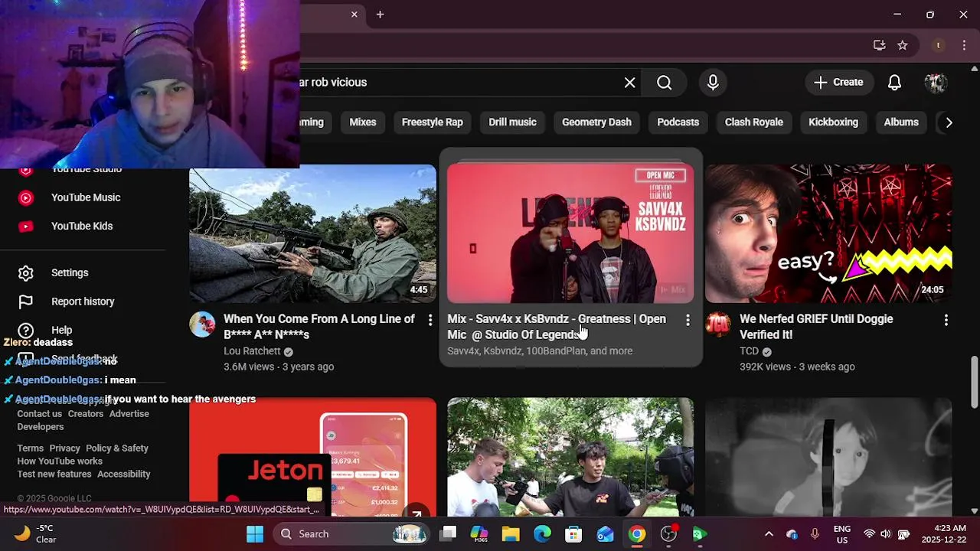Open the Jeton advertisement thumbnail
Viewport: 980px width, 551px height.
312,456
